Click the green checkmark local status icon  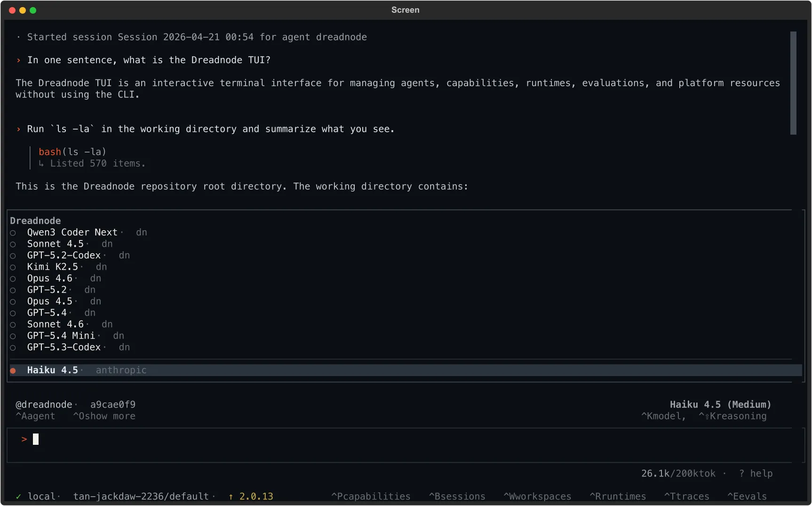(18, 496)
